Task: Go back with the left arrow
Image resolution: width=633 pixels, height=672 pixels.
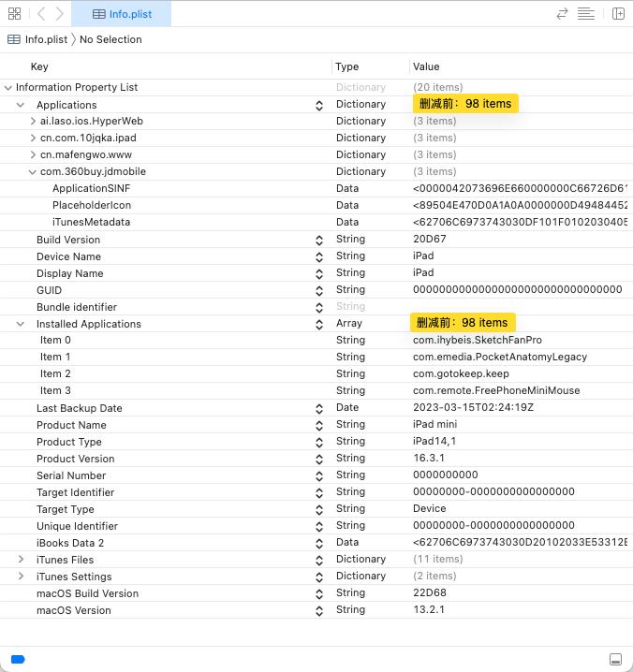Action: click(41, 14)
